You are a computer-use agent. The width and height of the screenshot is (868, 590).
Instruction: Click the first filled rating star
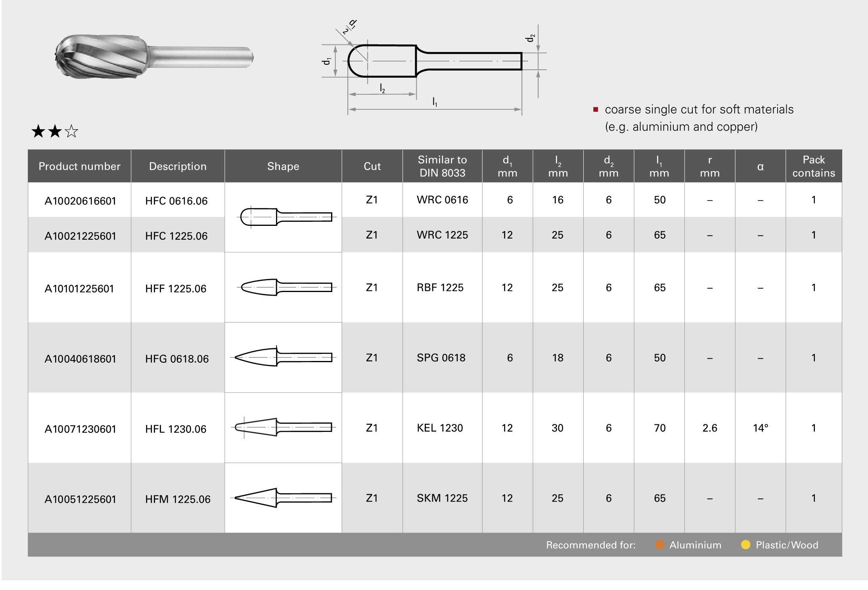(x=38, y=131)
